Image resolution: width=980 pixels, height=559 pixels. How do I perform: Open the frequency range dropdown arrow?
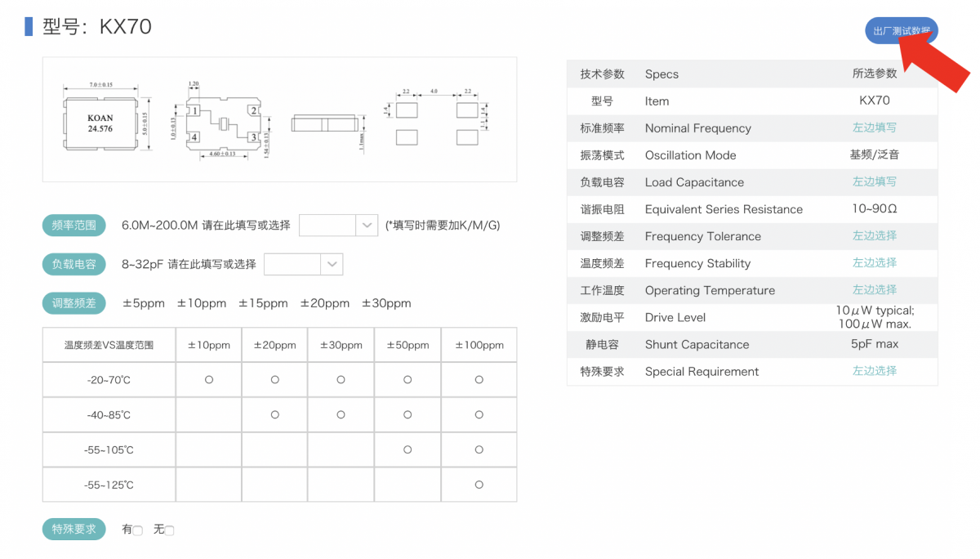tap(367, 226)
